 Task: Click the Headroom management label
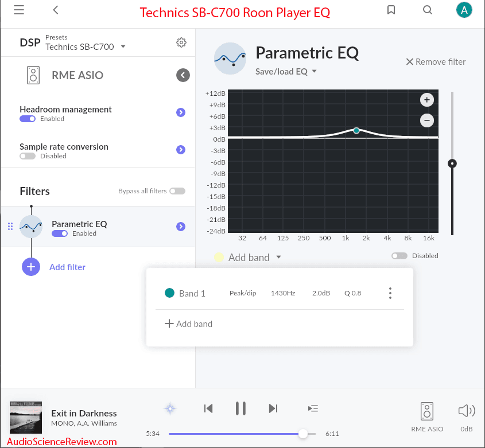click(65, 109)
